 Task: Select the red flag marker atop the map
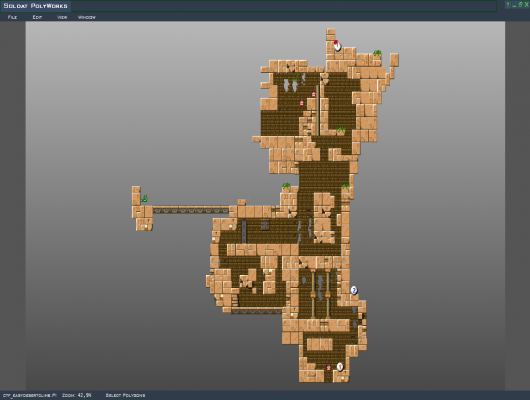point(337,45)
